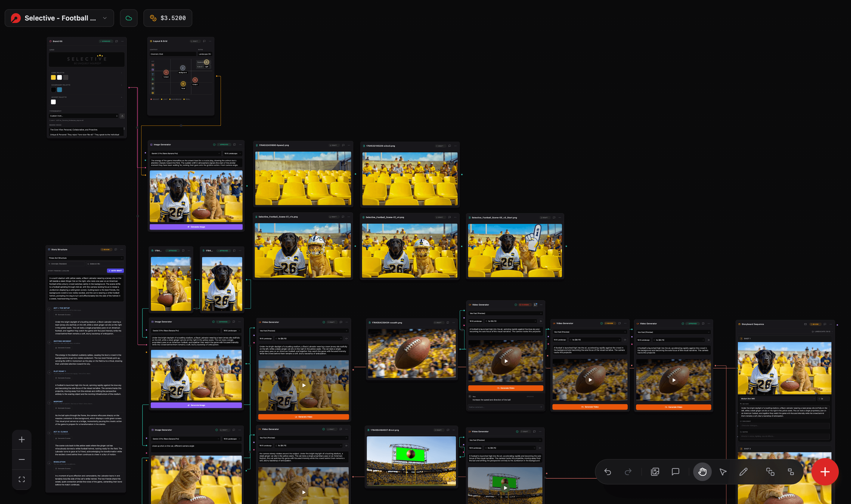Viewport: 851px width, 504px height.
Task: Select the arrow pointer tool
Action: [722, 472]
